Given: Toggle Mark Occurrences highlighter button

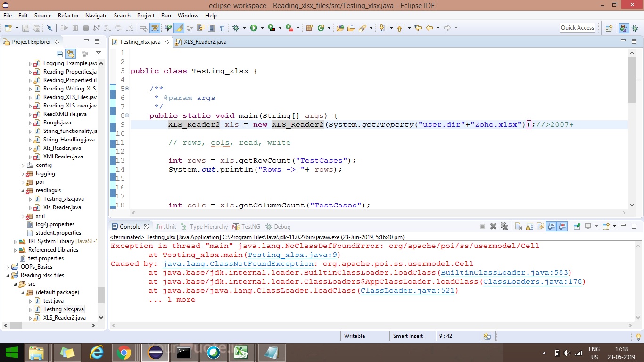Looking at the screenshot, I should click(x=179, y=28).
